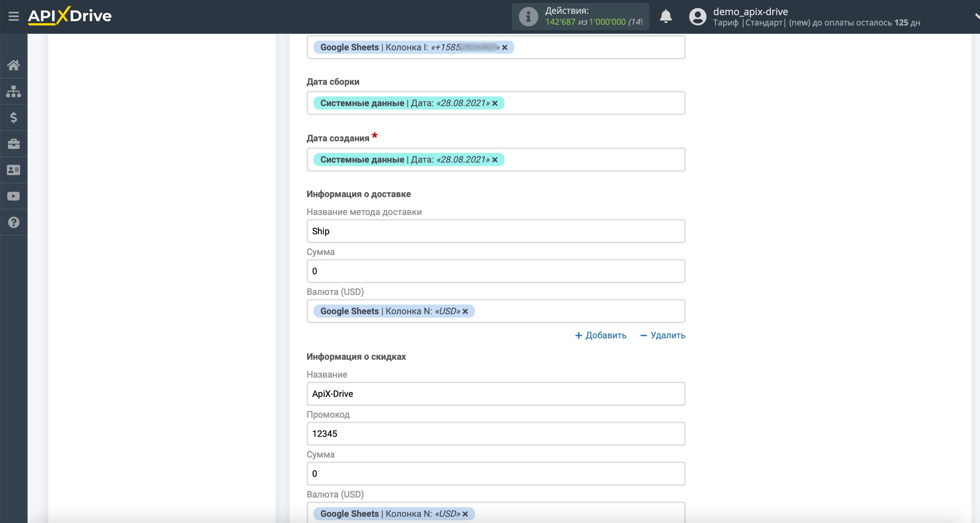The image size is (980, 523).
Task: Click Добавить link
Action: (600, 336)
